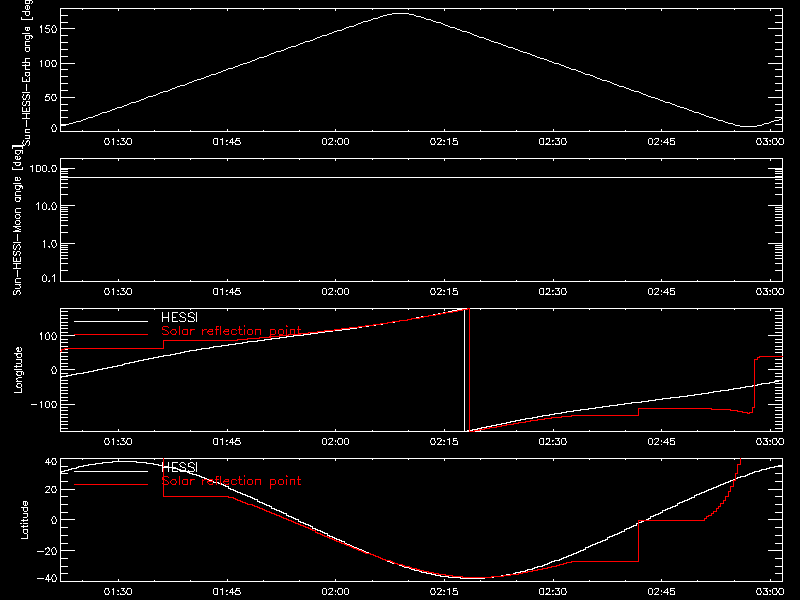Image resolution: width=800 pixels, height=600 pixels.
Task: Click 02:00 time label under Latitude plot
Action: click(x=335, y=591)
